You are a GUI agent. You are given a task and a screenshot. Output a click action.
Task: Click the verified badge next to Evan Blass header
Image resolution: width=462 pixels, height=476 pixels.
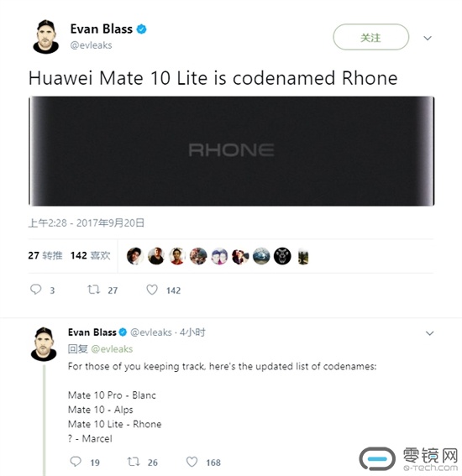click(142, 29)
